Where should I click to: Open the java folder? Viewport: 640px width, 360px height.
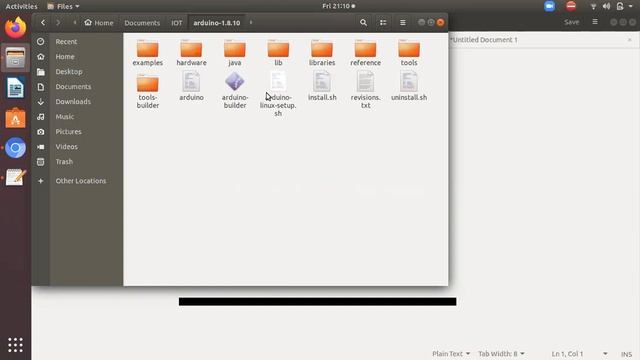tap(235, 52)
